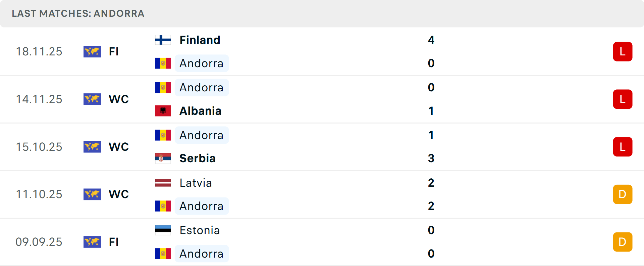Click the globe icon beside FI on 09.09.25
Viewport: 644px width, 266px height.
[x=92, y=242]
